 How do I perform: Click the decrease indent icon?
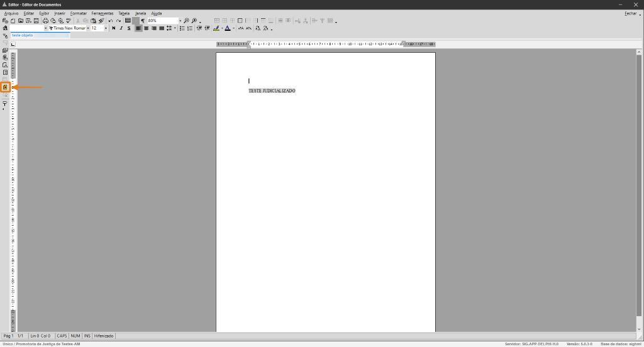pos(199,28)
